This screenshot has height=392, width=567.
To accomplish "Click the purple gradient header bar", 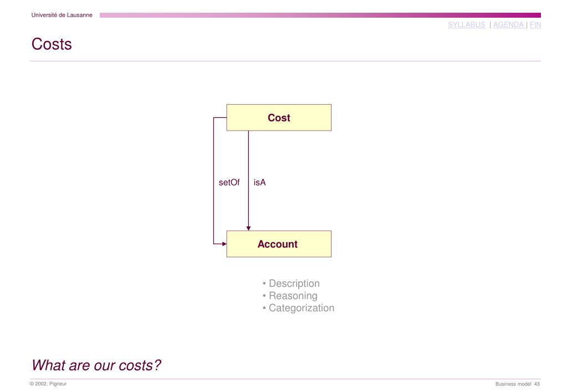I will click(320, 15).
